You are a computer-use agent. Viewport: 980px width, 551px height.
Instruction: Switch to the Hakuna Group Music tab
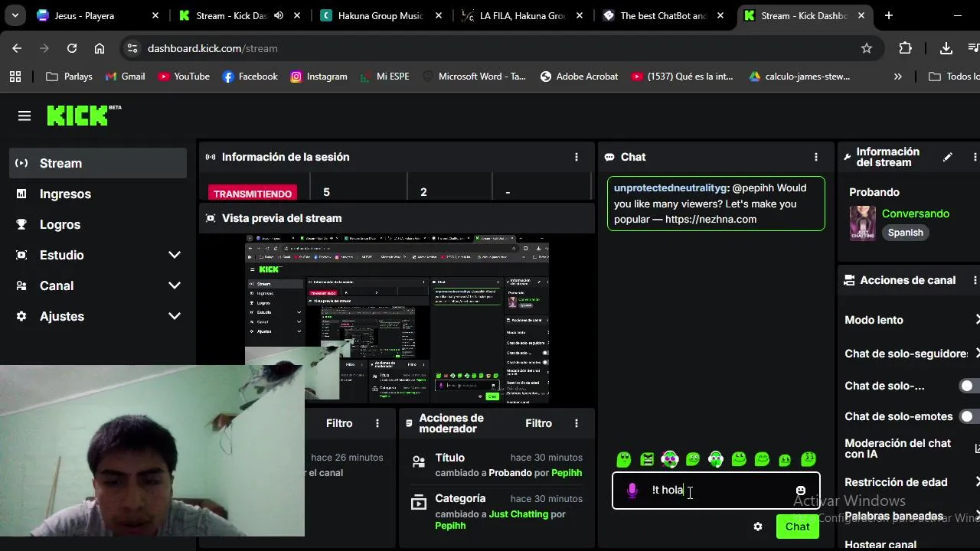coord(380,15)
